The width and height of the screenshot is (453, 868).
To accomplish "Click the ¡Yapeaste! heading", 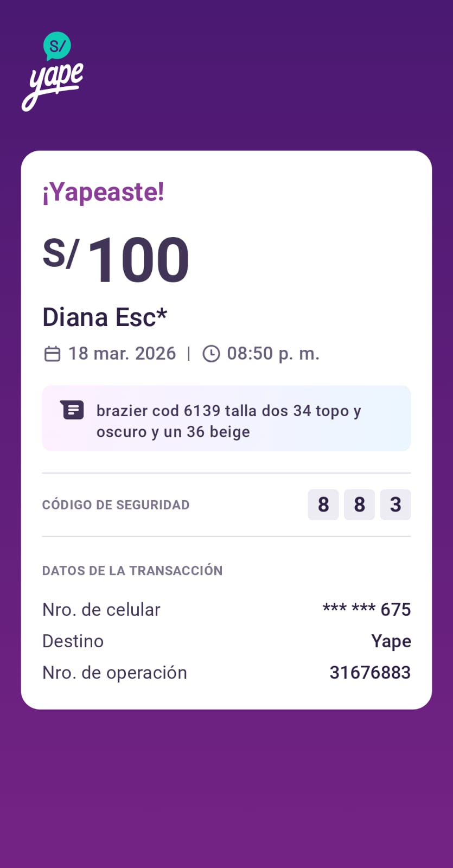I will click(x=103, y=192).
